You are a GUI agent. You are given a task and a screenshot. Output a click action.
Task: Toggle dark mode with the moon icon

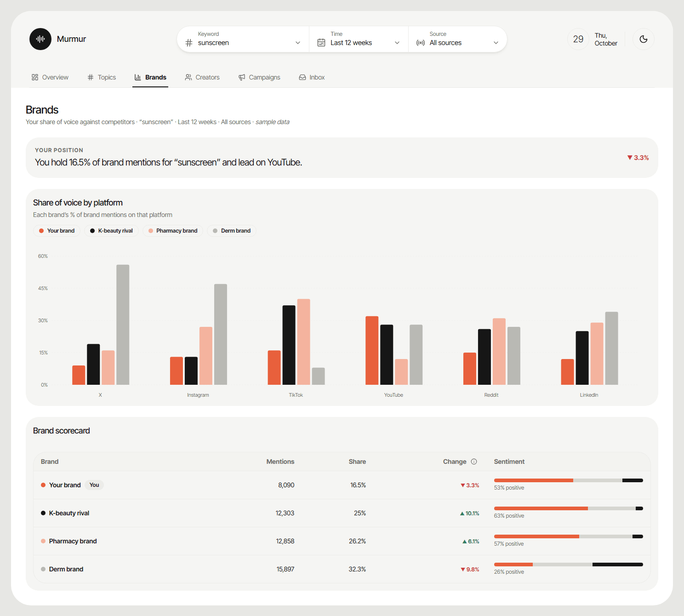click(644, 39)
